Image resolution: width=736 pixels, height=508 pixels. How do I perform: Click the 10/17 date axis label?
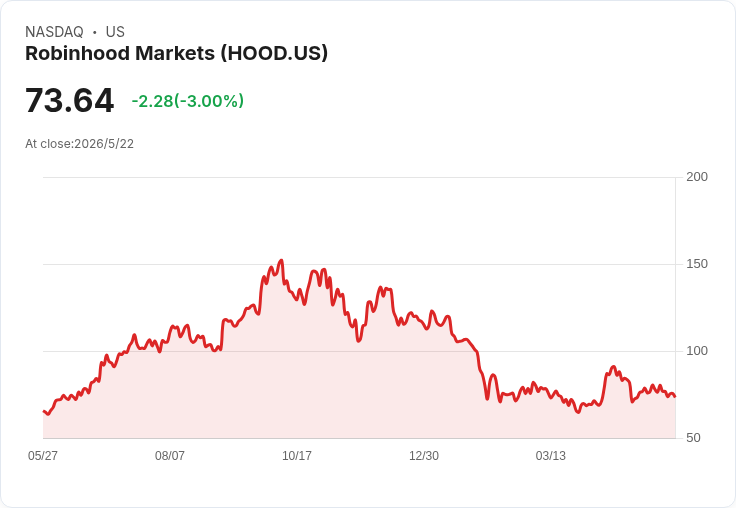tap(297, 455)
